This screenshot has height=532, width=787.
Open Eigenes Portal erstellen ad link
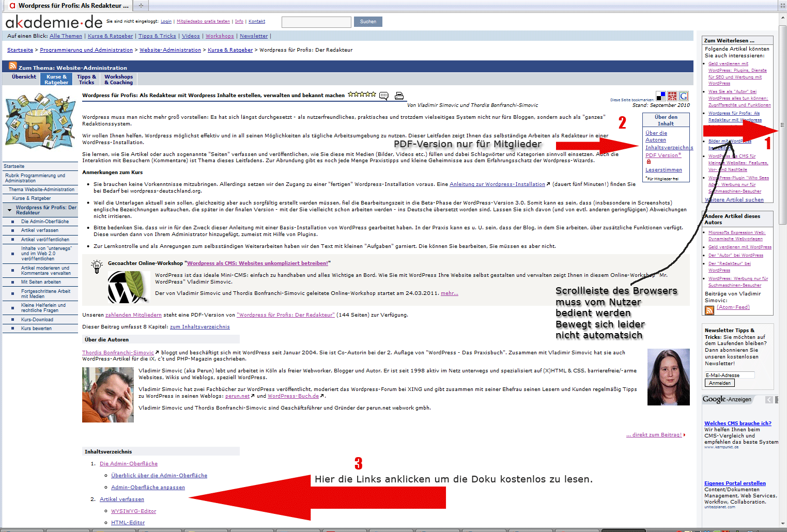click(735, 483)
